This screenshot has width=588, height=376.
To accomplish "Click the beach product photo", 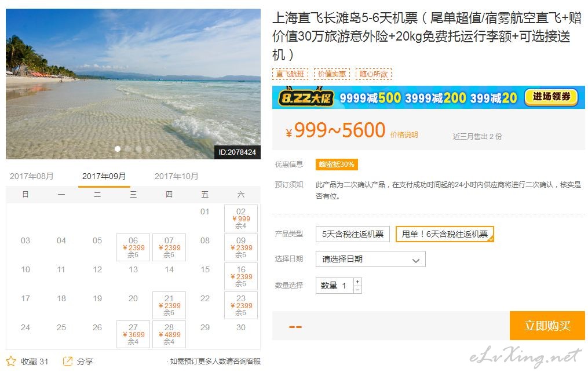I will (133, 84).
